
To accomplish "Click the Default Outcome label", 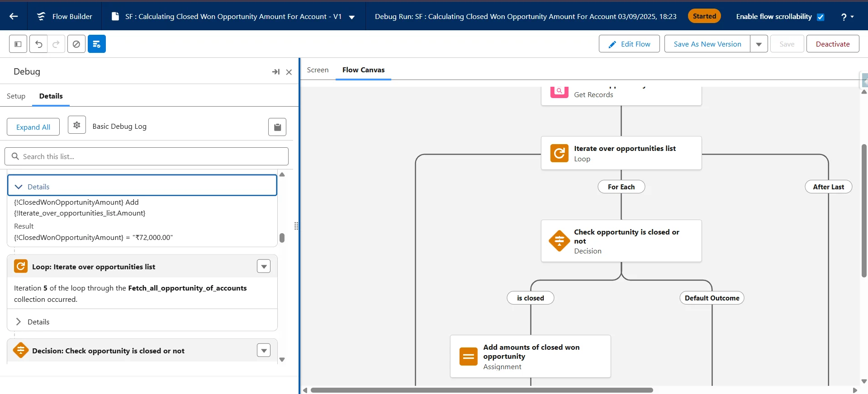I will pos(712,298).
